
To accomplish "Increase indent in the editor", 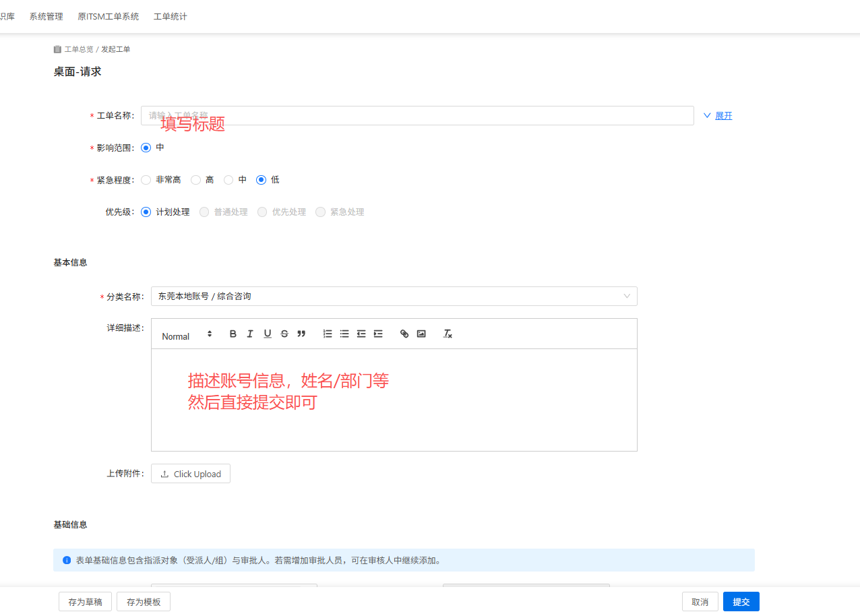I will [x=378, y=334].
